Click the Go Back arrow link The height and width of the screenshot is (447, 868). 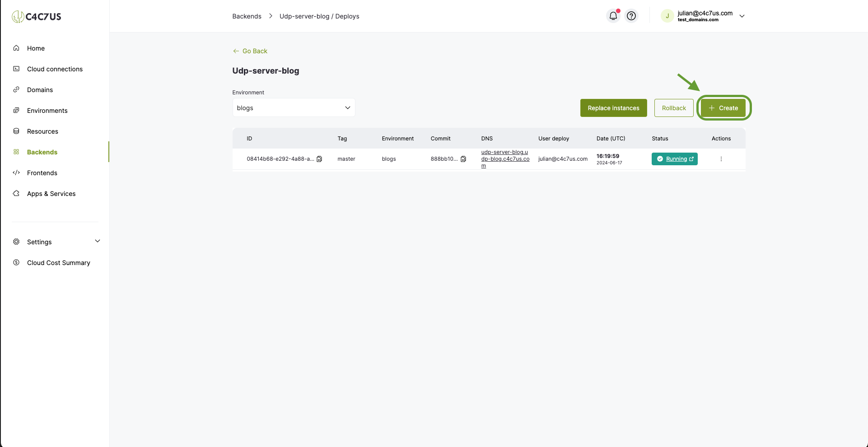point(250,51)
